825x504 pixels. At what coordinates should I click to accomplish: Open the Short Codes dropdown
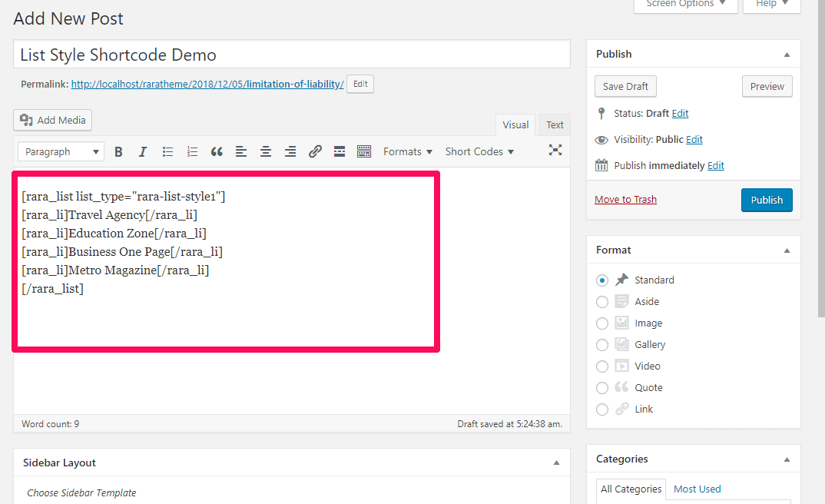(x=479, y=151)
